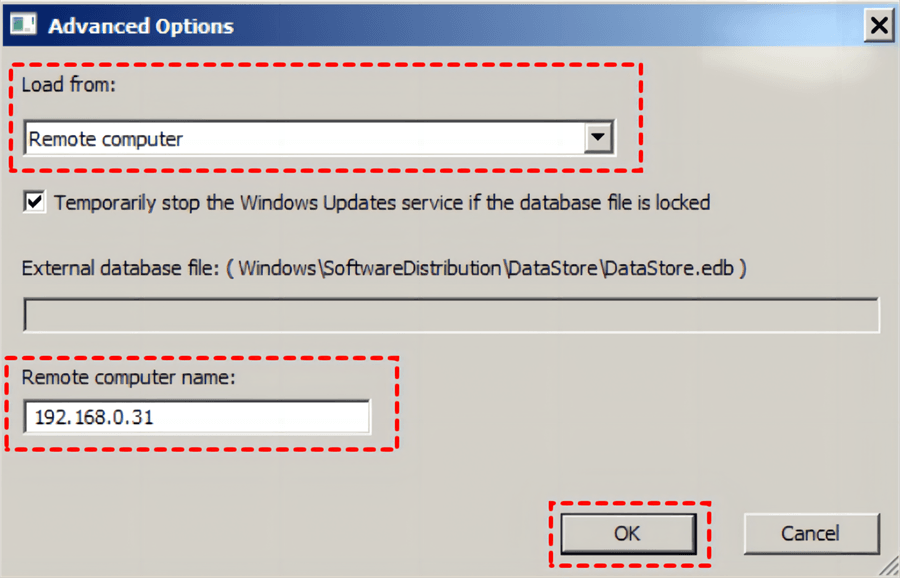Click the "Load from:" label

(68, 85)
